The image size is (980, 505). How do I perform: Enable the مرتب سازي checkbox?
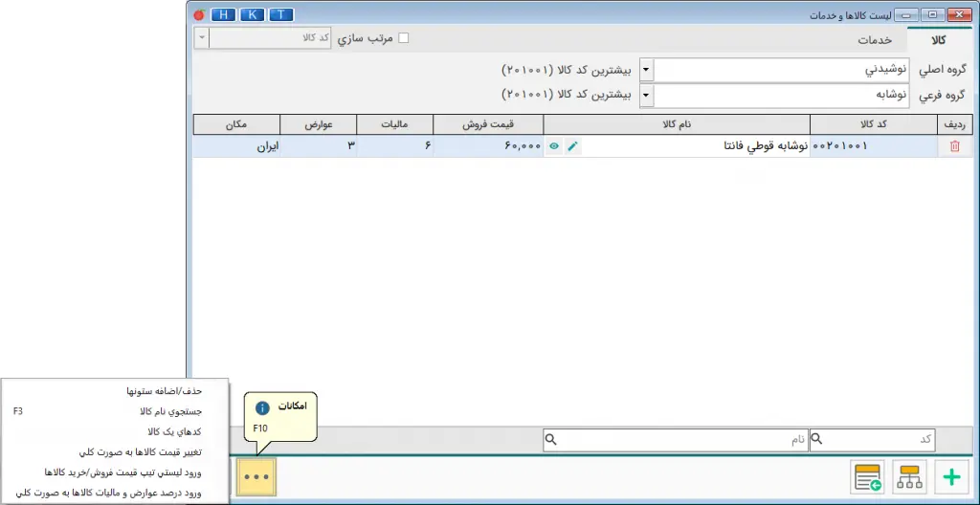tap(403, 38)
